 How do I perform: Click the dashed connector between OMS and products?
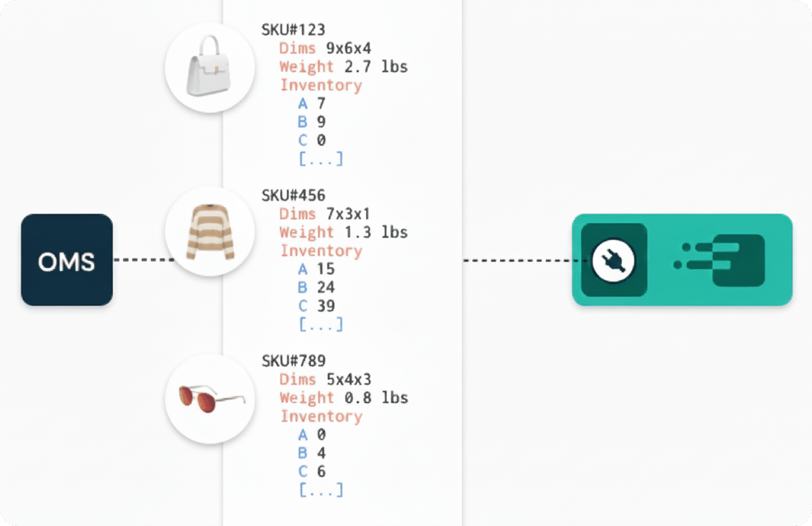(x=144, y=260)
